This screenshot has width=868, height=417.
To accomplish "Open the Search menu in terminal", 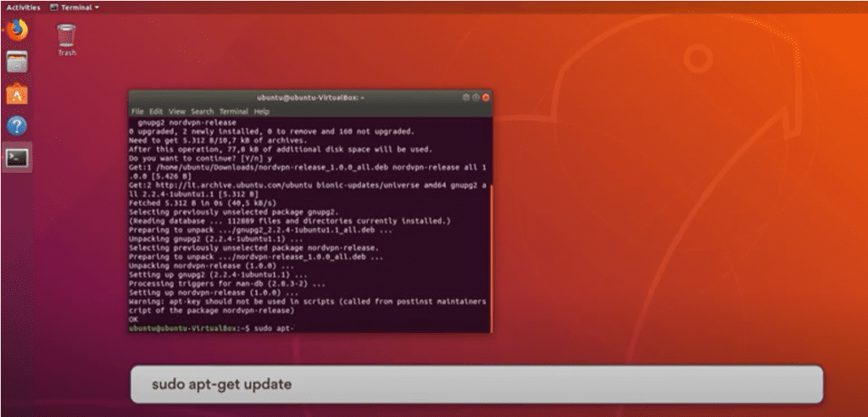I will [202, 111].
